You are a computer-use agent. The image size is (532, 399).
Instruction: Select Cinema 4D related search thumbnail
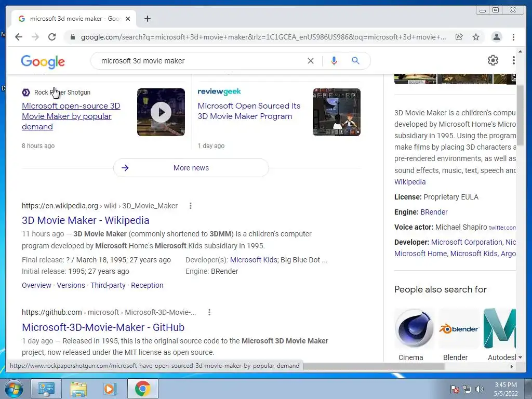pos(414,328)
